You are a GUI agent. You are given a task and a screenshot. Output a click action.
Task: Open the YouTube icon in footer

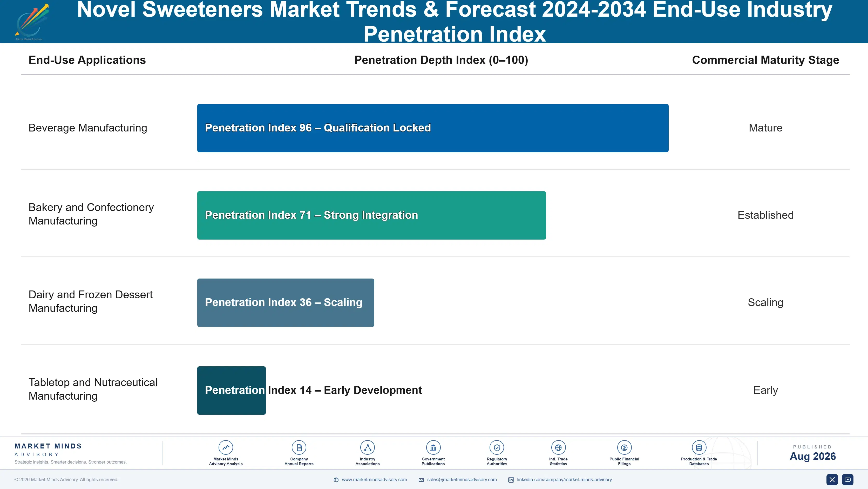click(848, 480)
